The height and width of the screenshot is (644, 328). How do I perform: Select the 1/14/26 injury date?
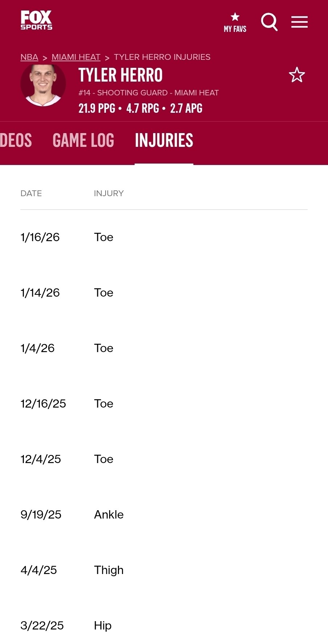[x=40, y=293]
